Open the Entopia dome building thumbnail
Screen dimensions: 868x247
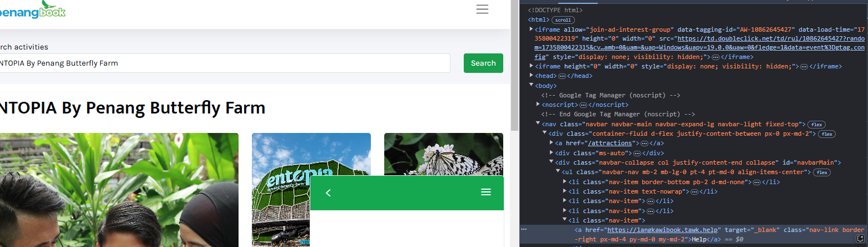click(311, 190)
